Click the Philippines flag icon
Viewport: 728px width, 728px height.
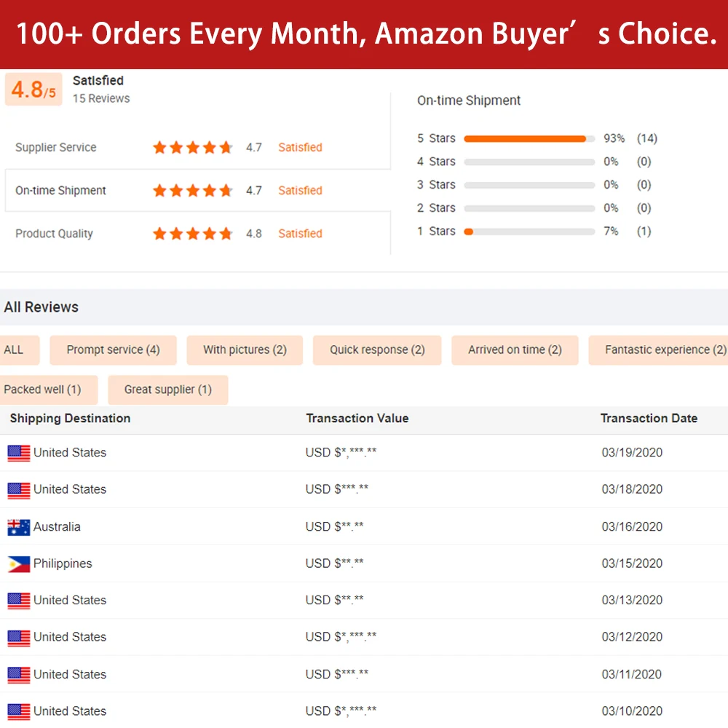point(19,563)
